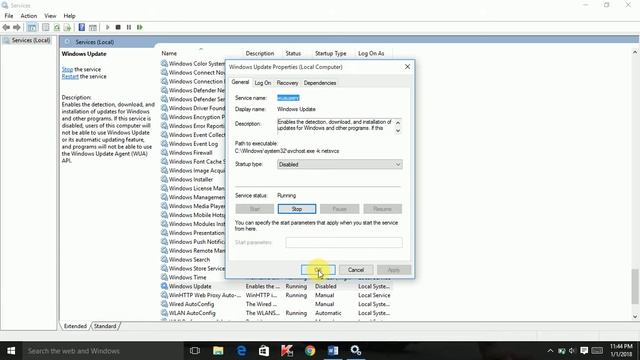Click the Restart the service link

(x=70, y=76)
